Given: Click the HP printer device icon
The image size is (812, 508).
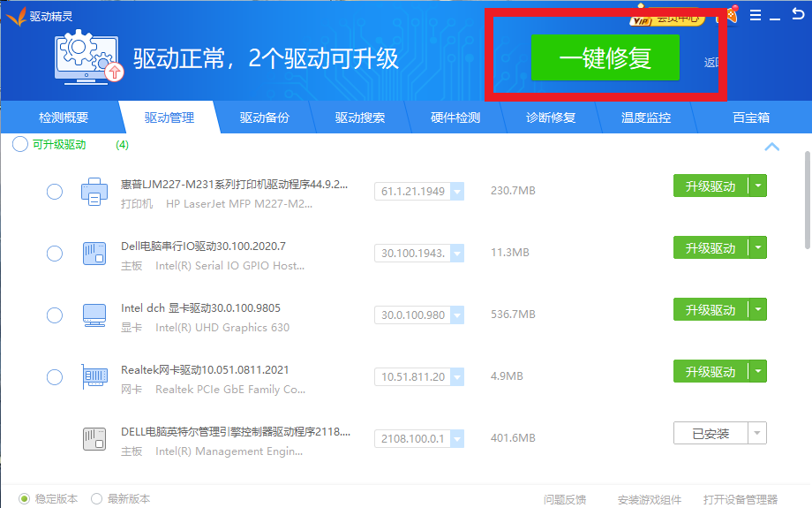Looking at the screenshot, I should pos(94,192).
